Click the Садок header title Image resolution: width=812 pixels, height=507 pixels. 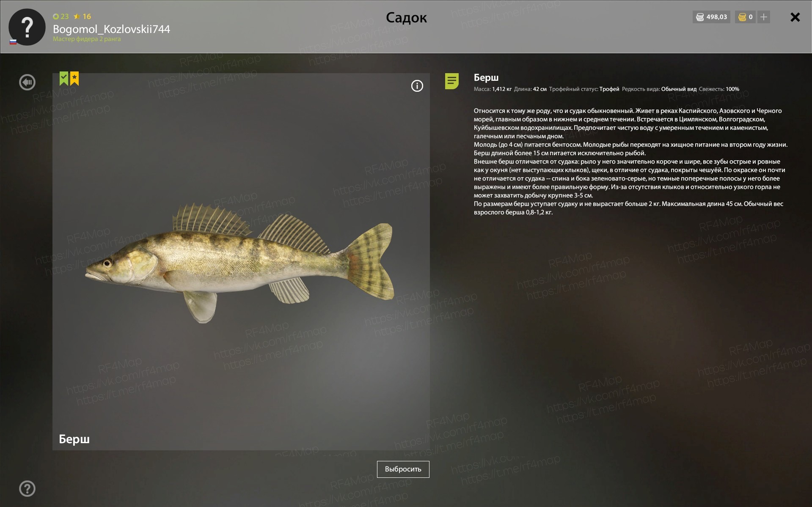coord(406,18)
